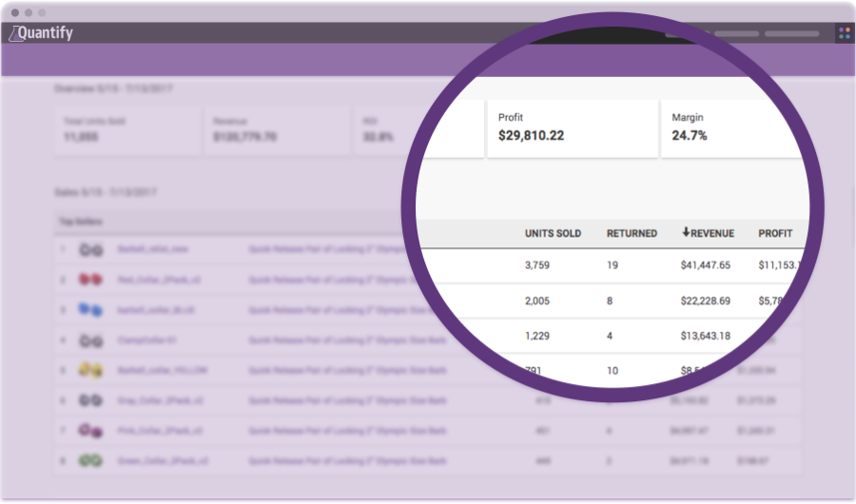Click the revenue value $22,228.69
The width and height of the screenshot is (856, 504).
coord(706,300)
